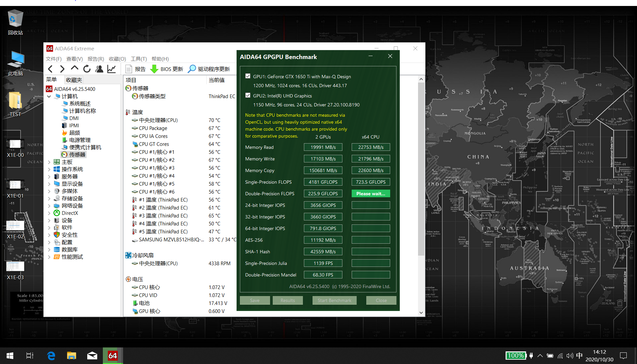Open the 文件(F) menu
The width and height of the screenshot is (637, 364).
tap(54, 59)
